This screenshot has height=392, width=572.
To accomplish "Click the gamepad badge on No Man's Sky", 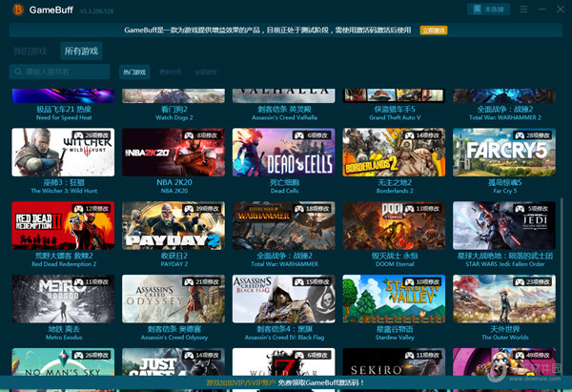I will pos(92,355).
